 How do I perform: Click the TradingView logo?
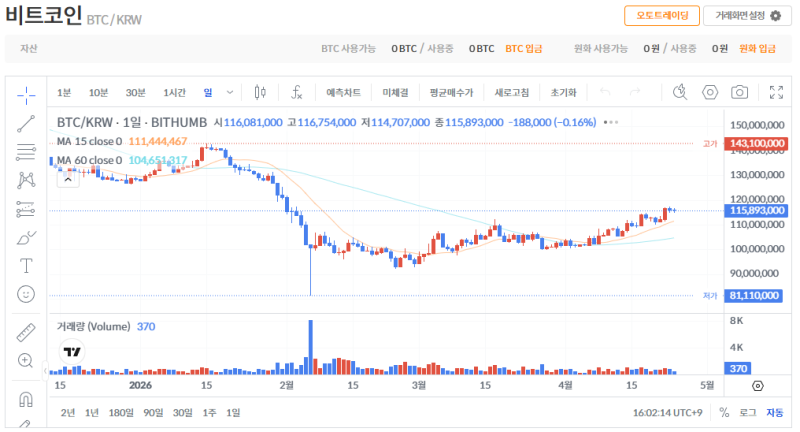[72, 352]
